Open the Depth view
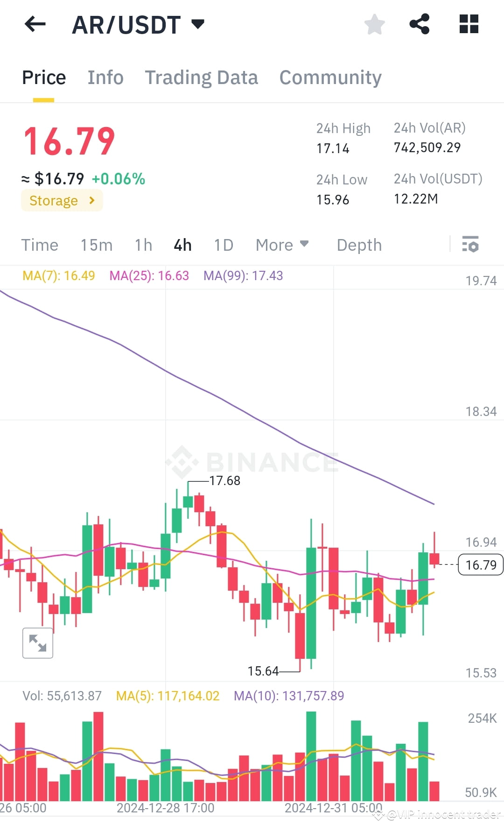504x825 pixels. [359, 245]
